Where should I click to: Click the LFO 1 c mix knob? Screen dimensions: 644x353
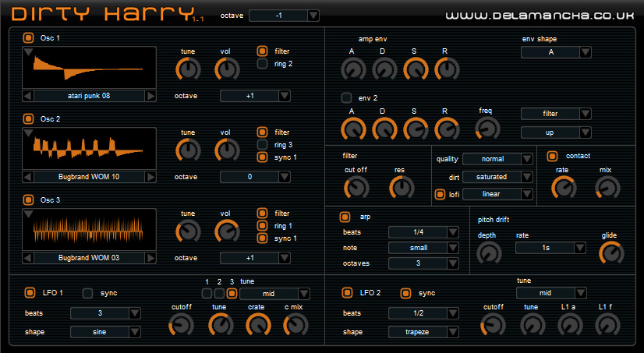click(295, 325)
